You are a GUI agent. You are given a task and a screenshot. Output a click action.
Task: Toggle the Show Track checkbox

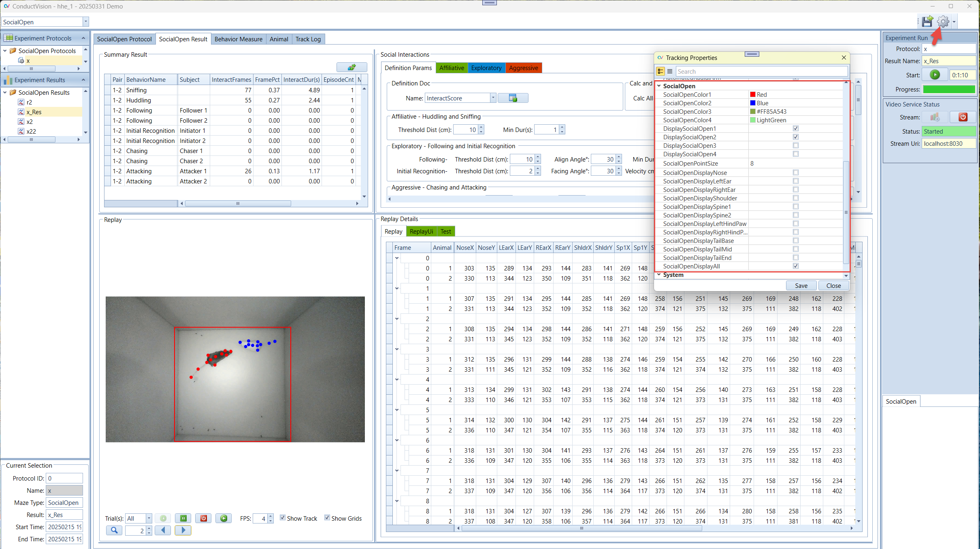(283, 518)
